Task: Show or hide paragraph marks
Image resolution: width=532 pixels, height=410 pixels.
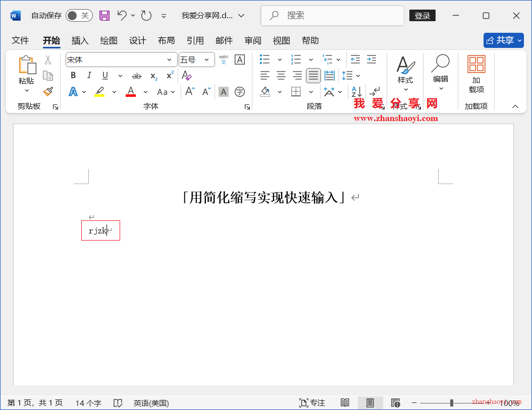Action: [x=375, y=92]
